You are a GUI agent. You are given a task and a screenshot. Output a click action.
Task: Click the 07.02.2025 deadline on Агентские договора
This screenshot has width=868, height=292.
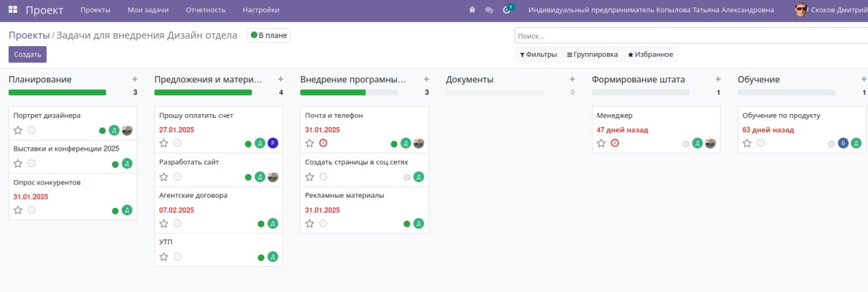[176, 210]
